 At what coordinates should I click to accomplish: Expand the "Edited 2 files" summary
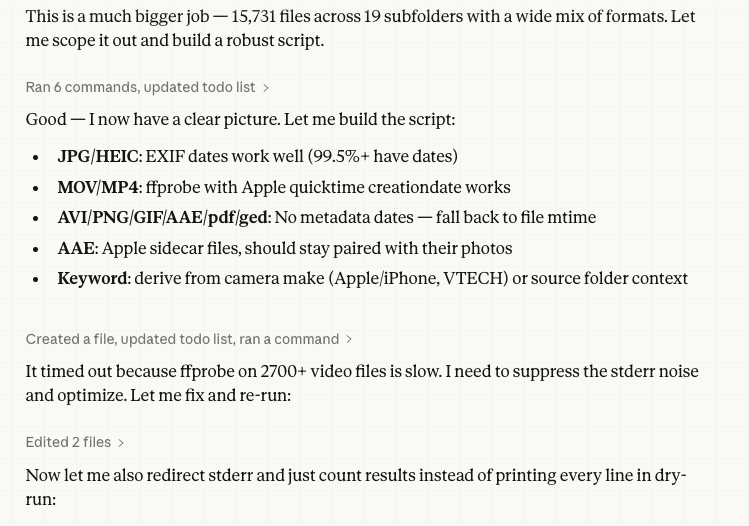tap(68, 443)
